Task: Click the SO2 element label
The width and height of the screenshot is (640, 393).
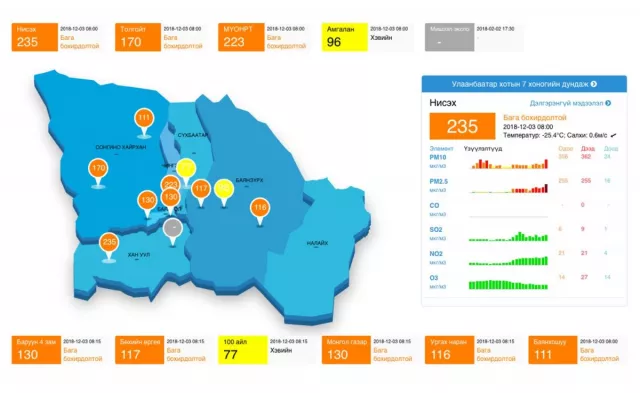Action: (436, 229)
